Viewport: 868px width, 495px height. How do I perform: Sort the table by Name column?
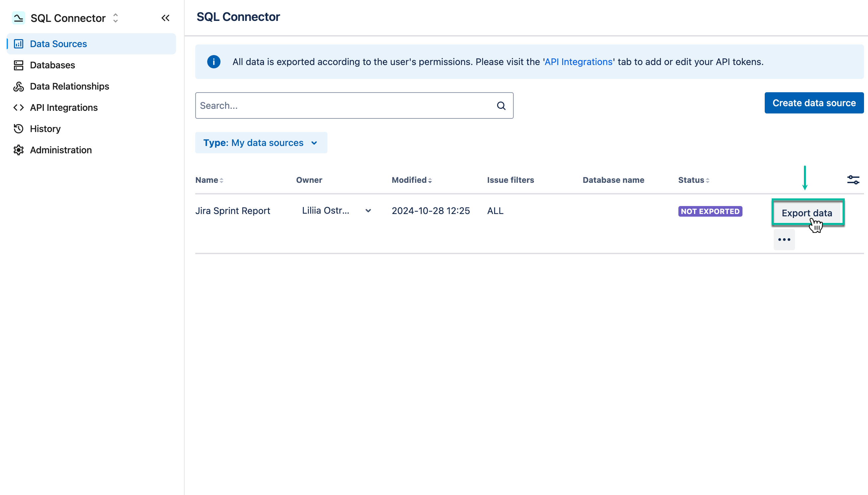[x=221, y=180]
